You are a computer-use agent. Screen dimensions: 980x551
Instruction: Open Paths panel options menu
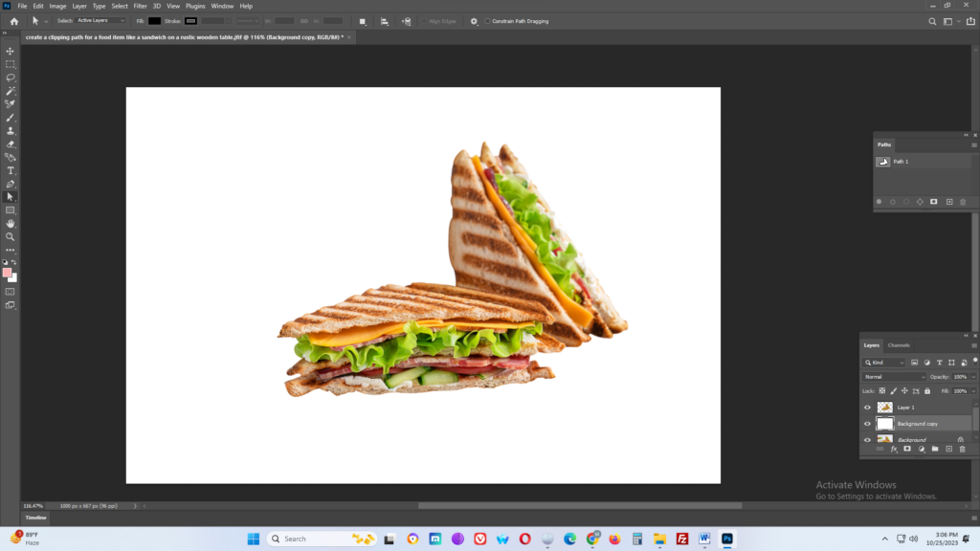[x=973, y=145]
